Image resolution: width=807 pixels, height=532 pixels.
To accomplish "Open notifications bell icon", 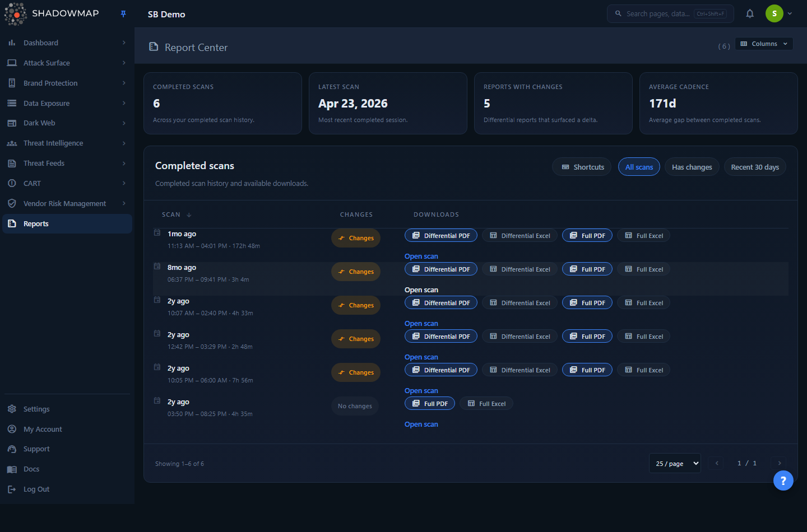I will point(750,13).
